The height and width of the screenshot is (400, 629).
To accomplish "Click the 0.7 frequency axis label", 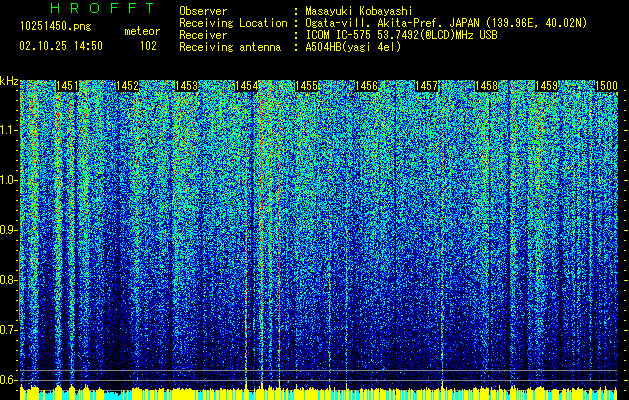I will coord(8,330).
